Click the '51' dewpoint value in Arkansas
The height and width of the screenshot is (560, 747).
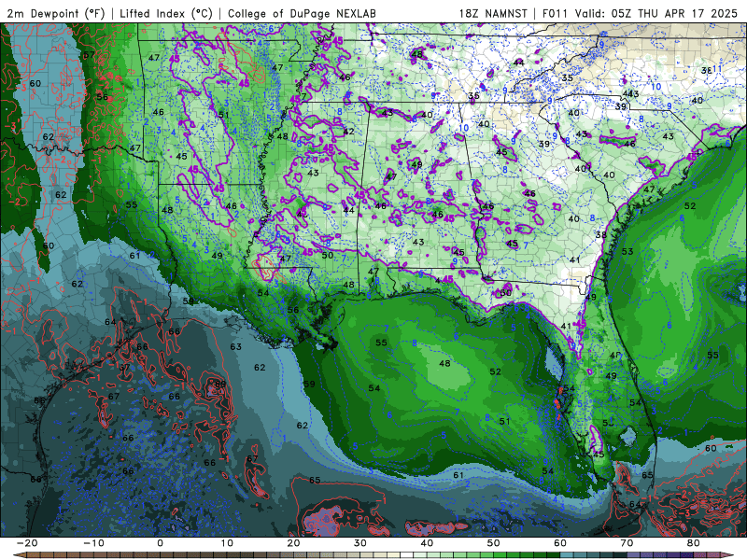(x=223, y=115)
